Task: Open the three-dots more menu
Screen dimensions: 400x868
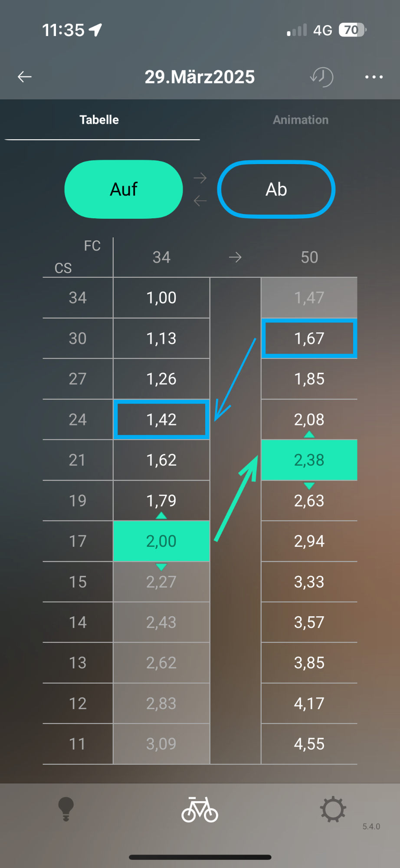Action: click(x=374, y=77)
